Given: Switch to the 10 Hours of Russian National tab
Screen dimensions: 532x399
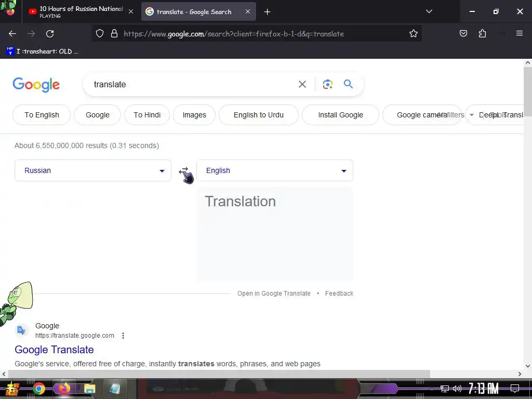Looking at the screenshot, I should pos(81,11).
